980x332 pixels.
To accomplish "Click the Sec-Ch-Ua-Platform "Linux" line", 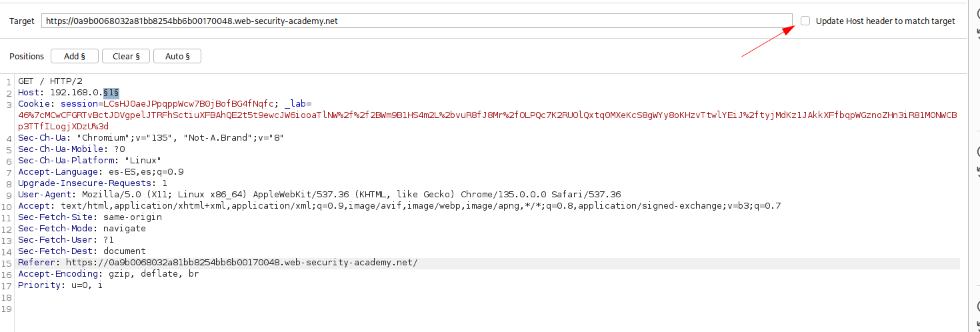I will click(x=89, y=160).
